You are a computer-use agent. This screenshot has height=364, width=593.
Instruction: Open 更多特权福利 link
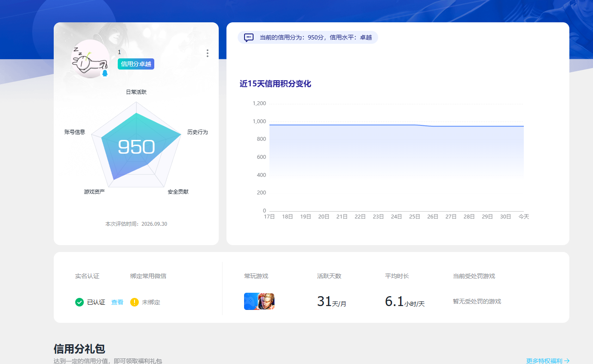[548, 361]
